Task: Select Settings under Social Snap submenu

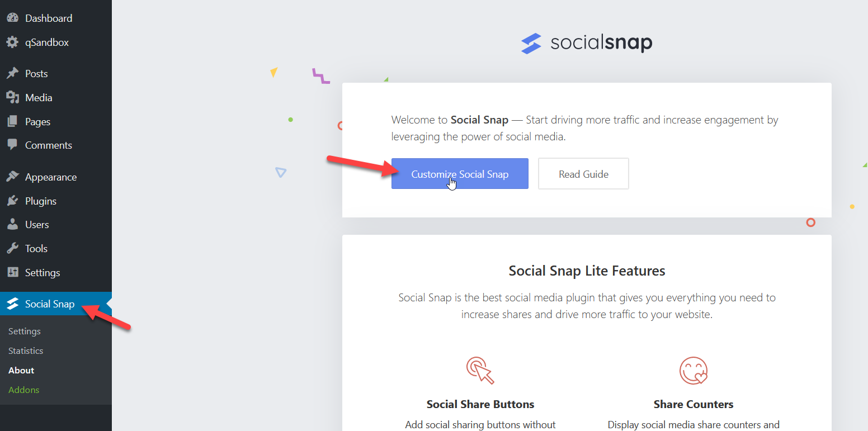Action: click(x=24, y=331)
